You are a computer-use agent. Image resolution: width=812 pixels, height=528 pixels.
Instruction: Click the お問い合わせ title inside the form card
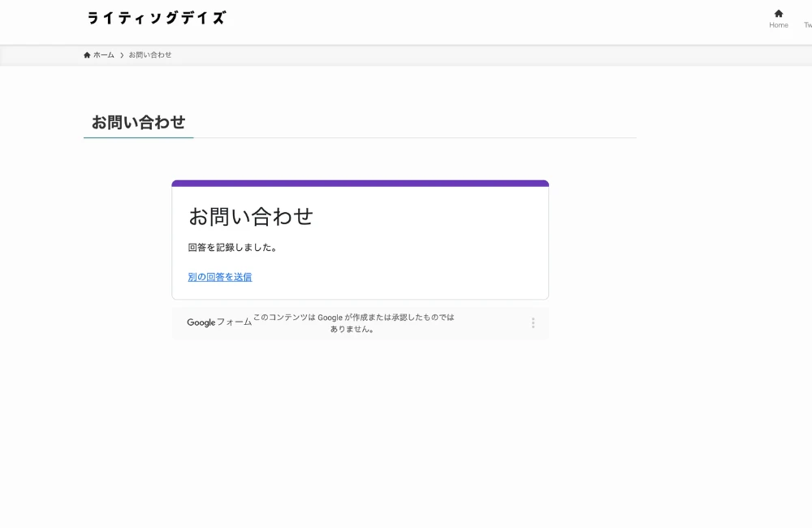click(x=250, y=216)
